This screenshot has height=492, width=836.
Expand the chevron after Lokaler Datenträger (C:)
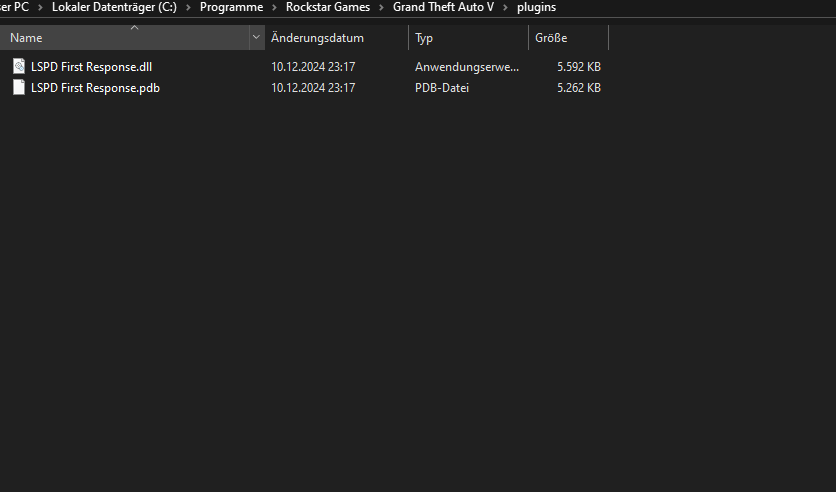click(x=189, y=8)
